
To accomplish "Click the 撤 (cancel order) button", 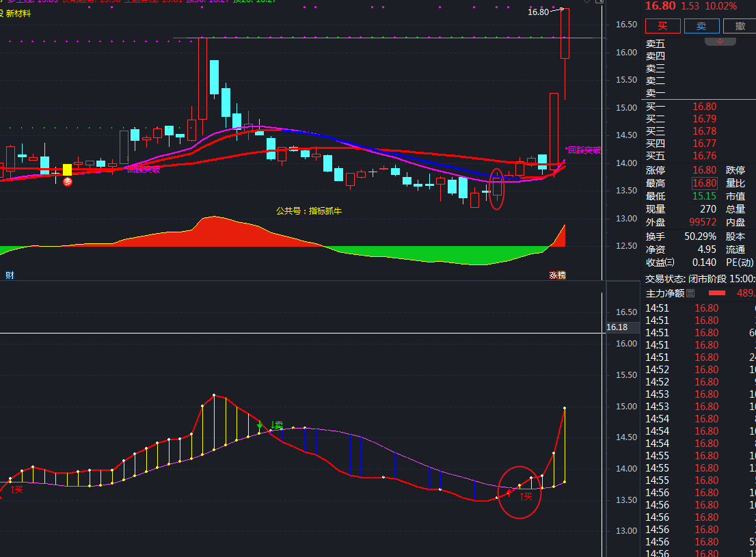I will point(740,26).
